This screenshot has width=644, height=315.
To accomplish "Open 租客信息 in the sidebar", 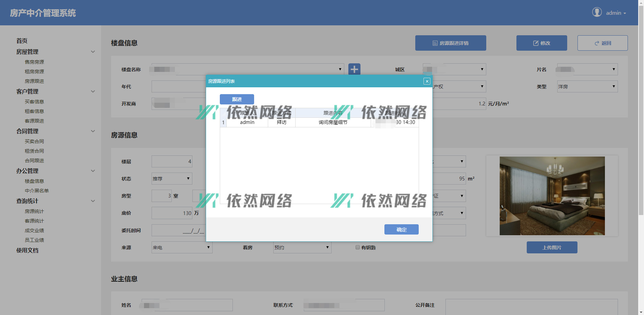I will pyautogui.click(x=34, y=111).
